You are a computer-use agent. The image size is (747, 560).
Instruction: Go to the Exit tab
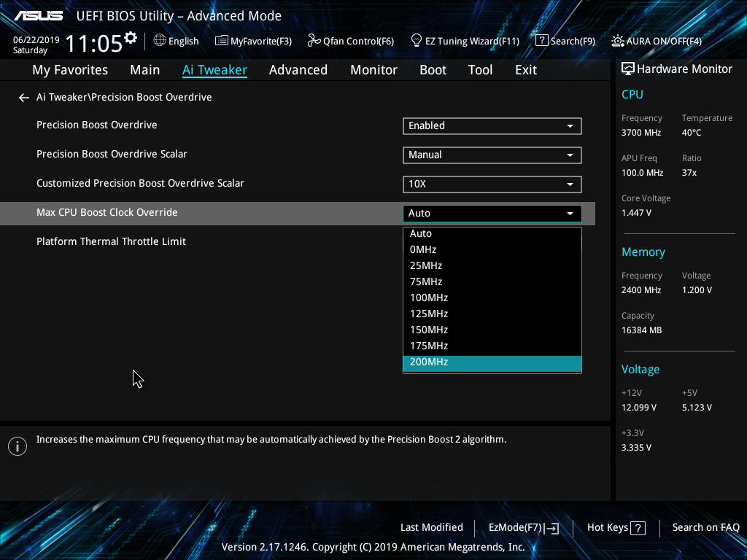pos(526,70)
